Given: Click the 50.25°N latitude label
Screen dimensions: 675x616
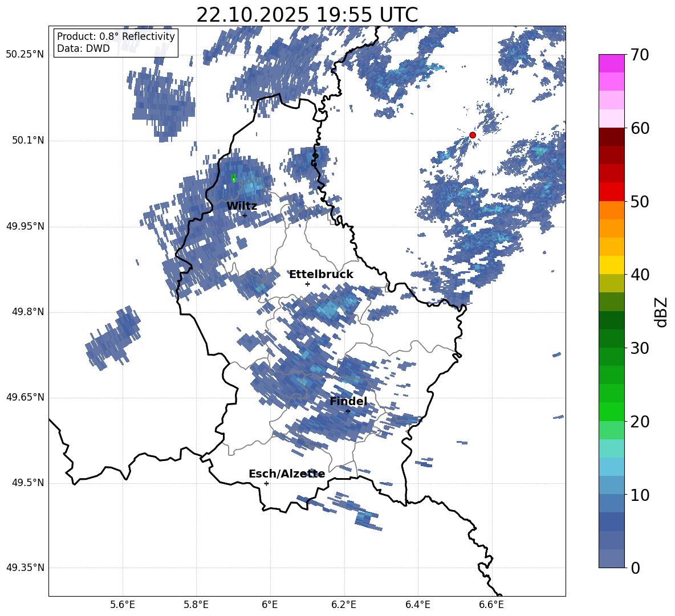Looking at the screenshot, I should (25, 55).
